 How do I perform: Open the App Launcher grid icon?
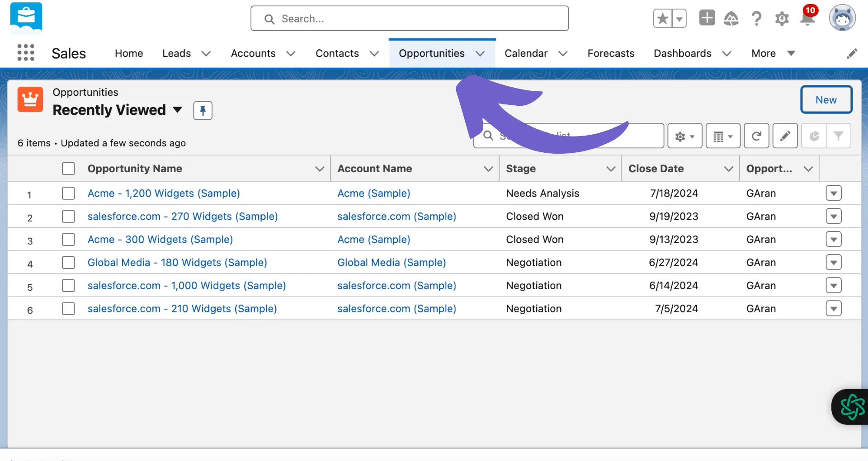coord(26,53)
